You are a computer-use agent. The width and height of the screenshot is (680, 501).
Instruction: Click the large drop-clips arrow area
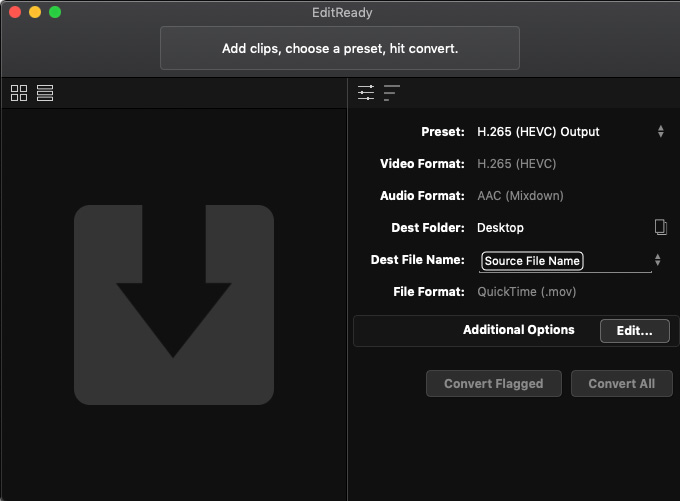point(173,305)
